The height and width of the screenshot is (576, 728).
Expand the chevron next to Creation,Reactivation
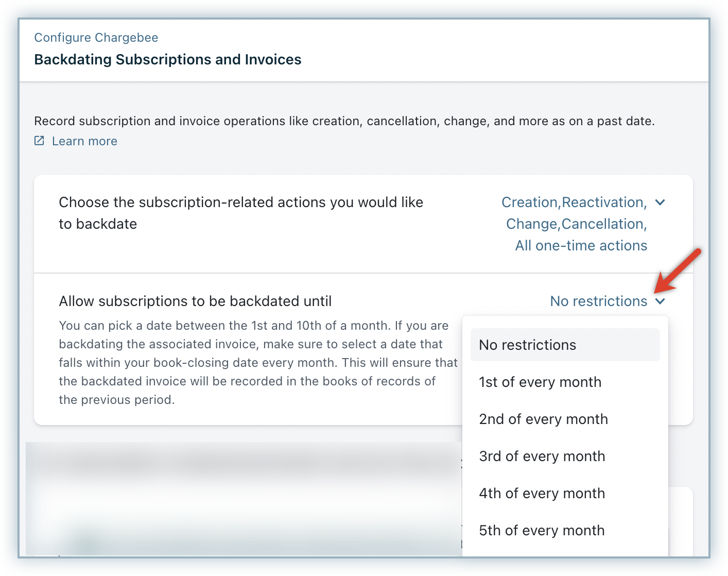[660, 202]
